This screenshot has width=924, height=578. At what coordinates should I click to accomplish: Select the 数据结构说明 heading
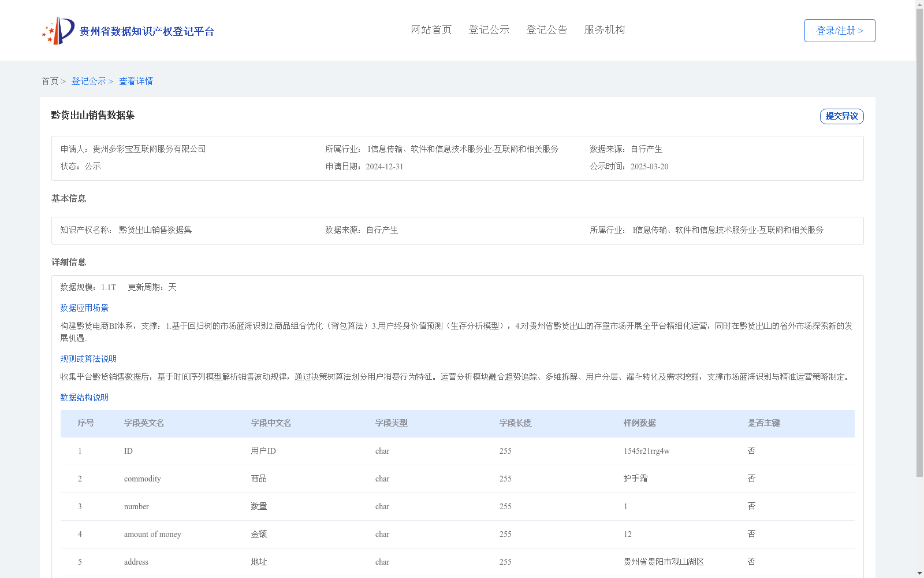tap(84, 398)
